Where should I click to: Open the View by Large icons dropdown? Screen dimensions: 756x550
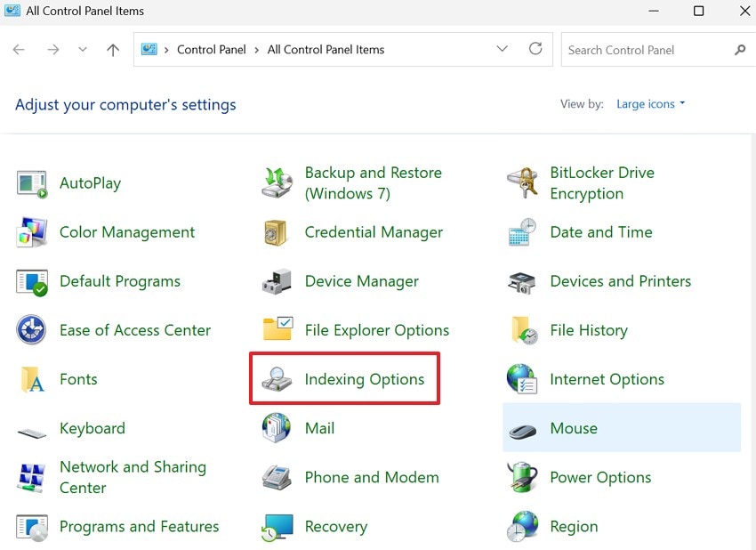coord(650,104)
